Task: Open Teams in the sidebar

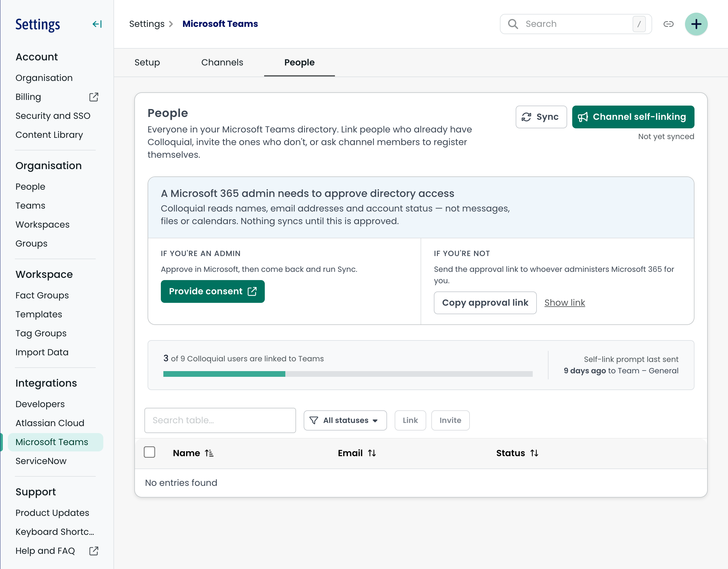Action: (x=30, y=205)
